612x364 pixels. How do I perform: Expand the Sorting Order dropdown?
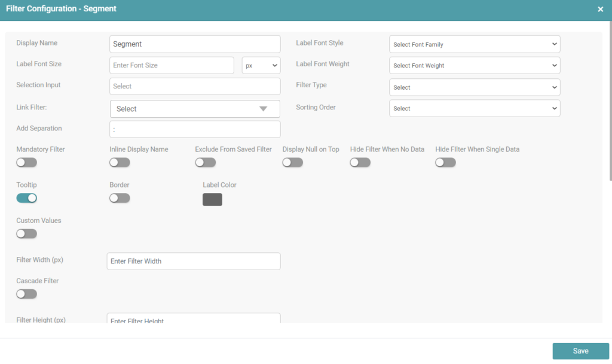[474, 108]
